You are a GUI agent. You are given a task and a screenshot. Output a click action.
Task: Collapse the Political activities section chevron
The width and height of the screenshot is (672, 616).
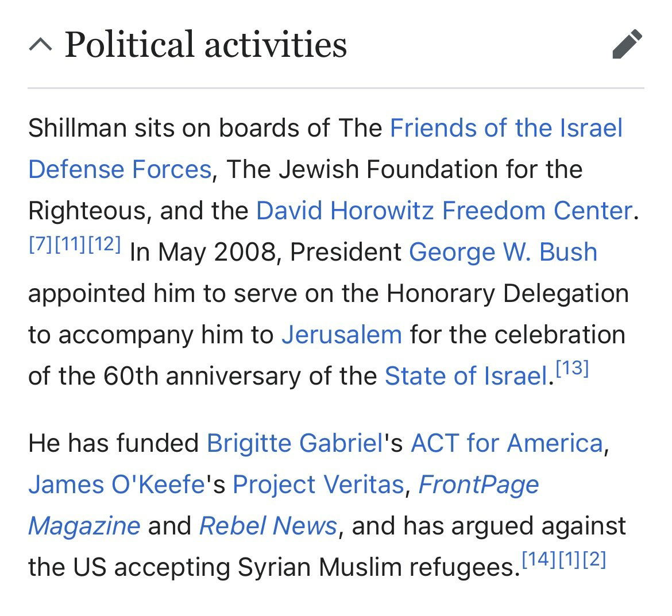click(40, 45)
